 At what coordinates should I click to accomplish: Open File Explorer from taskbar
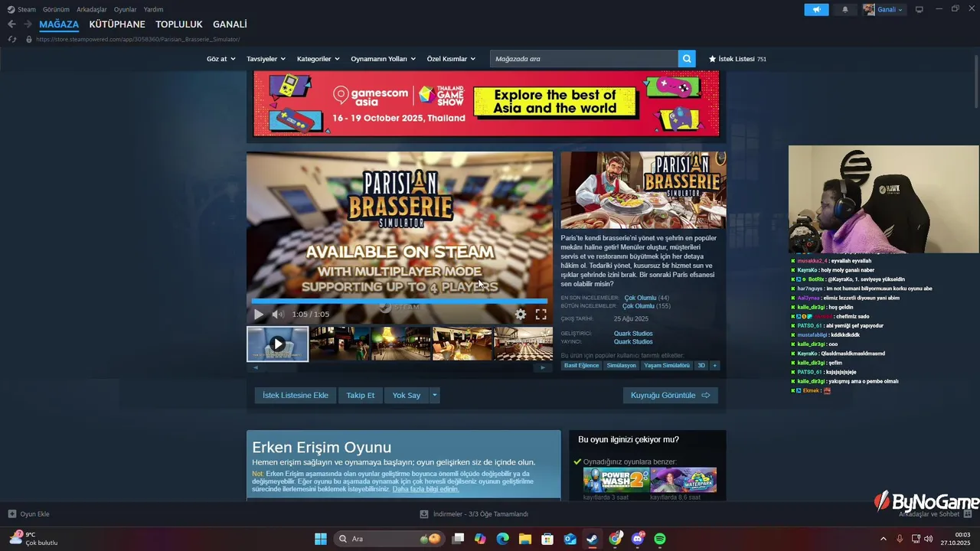(x=525, y=539)
